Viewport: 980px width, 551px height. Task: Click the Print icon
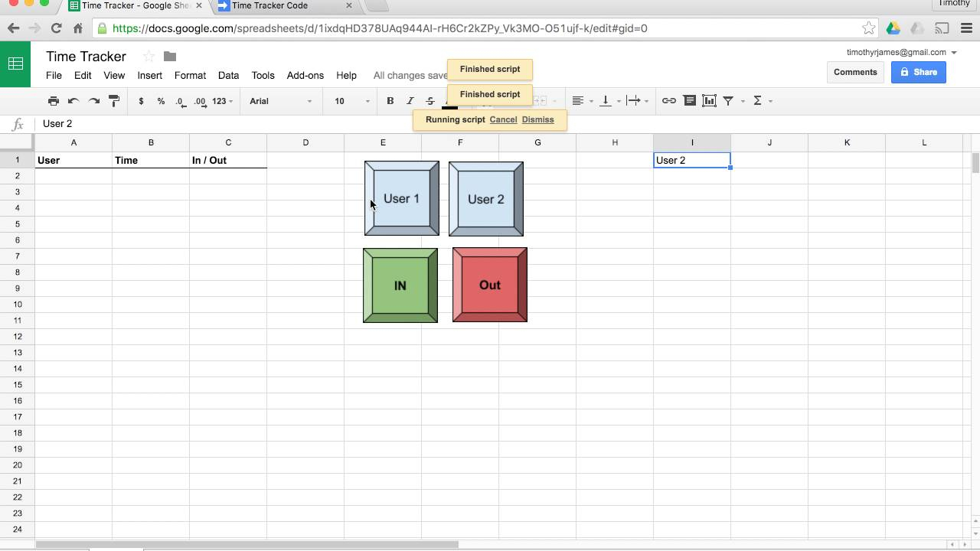(54, 100)
